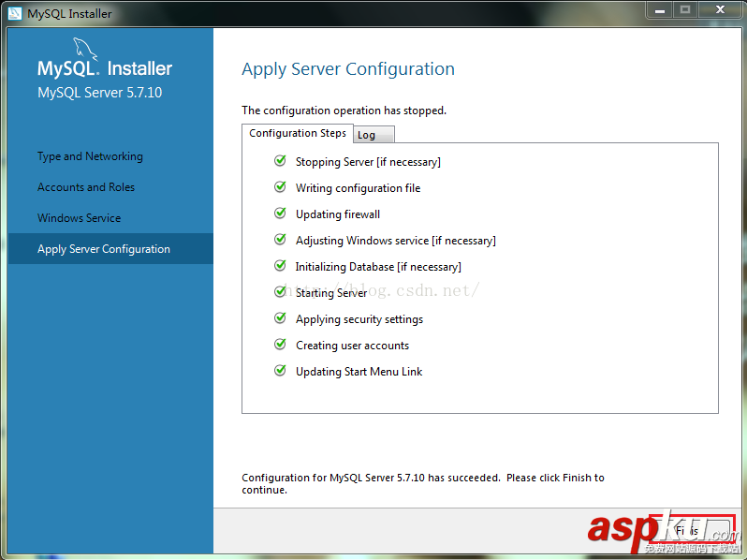747x560 pixels.
Task: Click the check icon for Applying security settings
Action: [280, 317]
